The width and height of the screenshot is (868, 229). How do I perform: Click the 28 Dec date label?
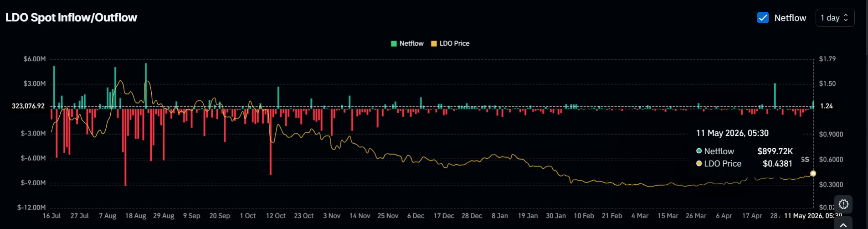point(472,216)
